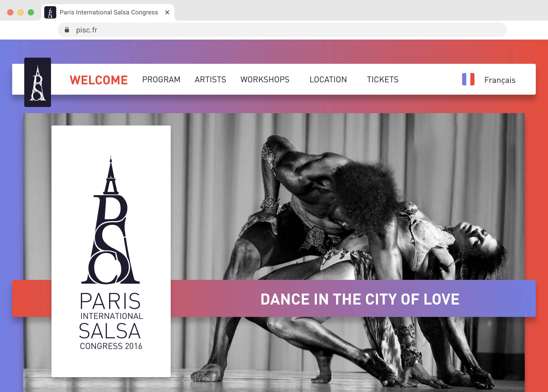The image size is (548, 392).
Task: Click the padlock icon in address bar
Action: pyautogui.click(x=67, y=30)
